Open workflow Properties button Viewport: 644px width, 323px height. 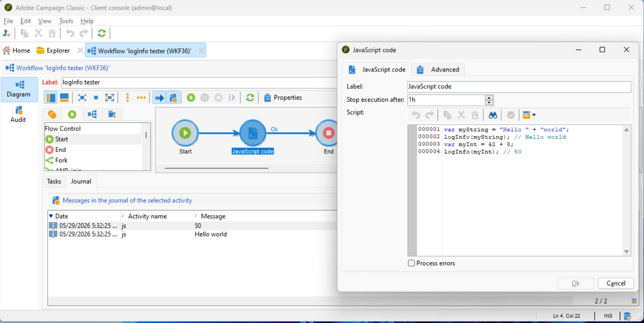tap(283, 98)
